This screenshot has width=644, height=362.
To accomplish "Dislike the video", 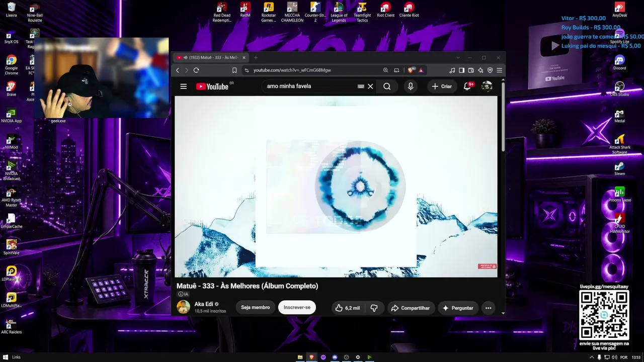I will (x=374, y=308).
